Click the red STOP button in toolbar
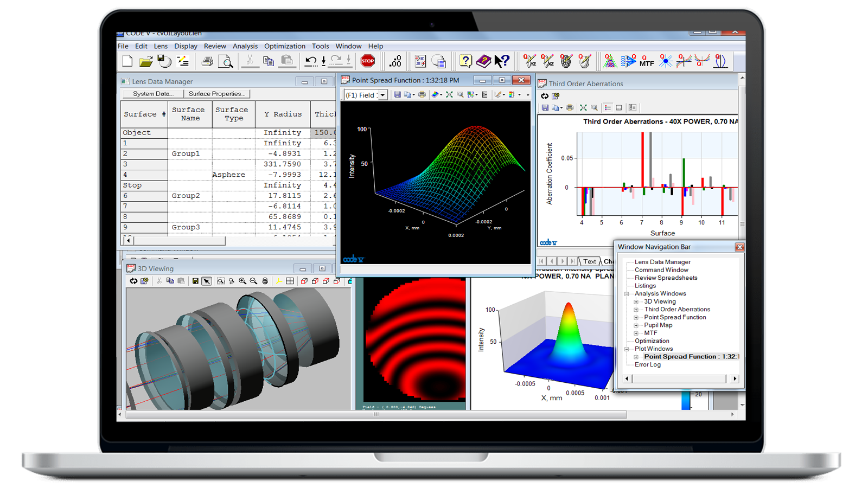Image resolution: width=868 pixels, height=488 pixels. point(368,61)
